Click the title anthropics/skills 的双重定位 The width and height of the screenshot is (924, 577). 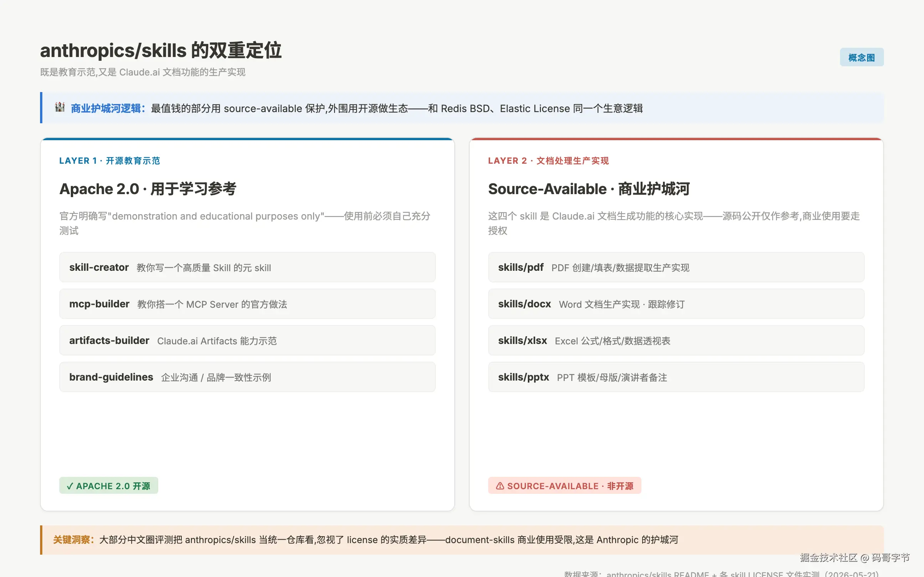click(161, 50)
